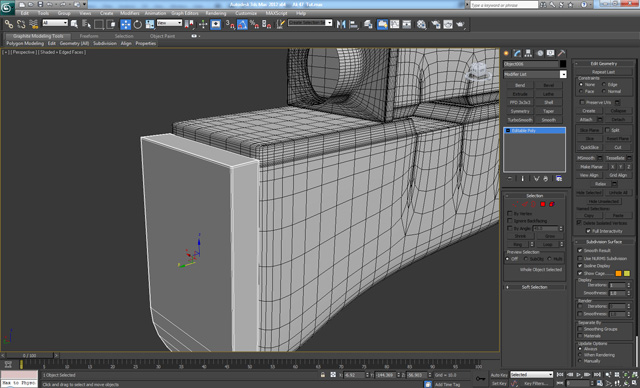Image resolution: width=640 pixels, height=388 pixels.
Task: Click the 3ds Max application logo button
Action: point(7,7)
